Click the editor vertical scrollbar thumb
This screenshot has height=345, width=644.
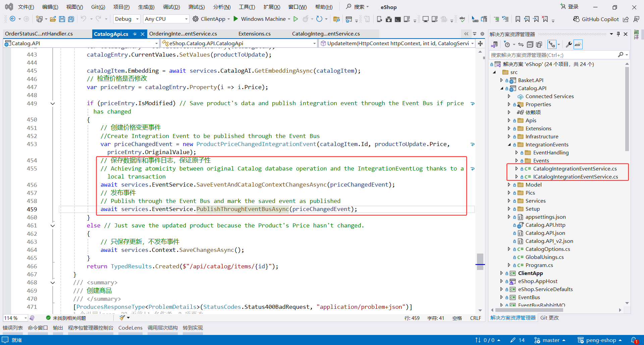click(x=480, y=262)
